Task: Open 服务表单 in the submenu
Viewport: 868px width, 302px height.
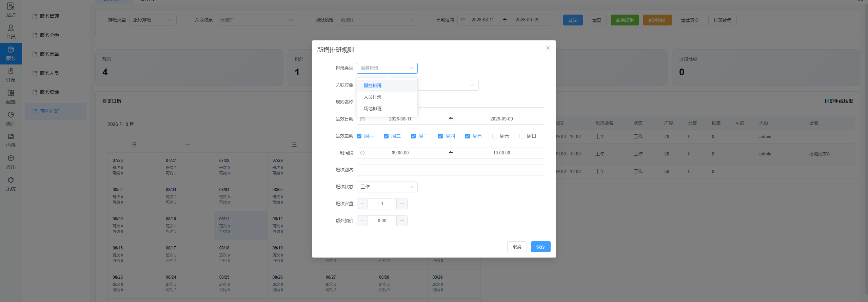Action: pyautogui.click(x=56, y=54)
